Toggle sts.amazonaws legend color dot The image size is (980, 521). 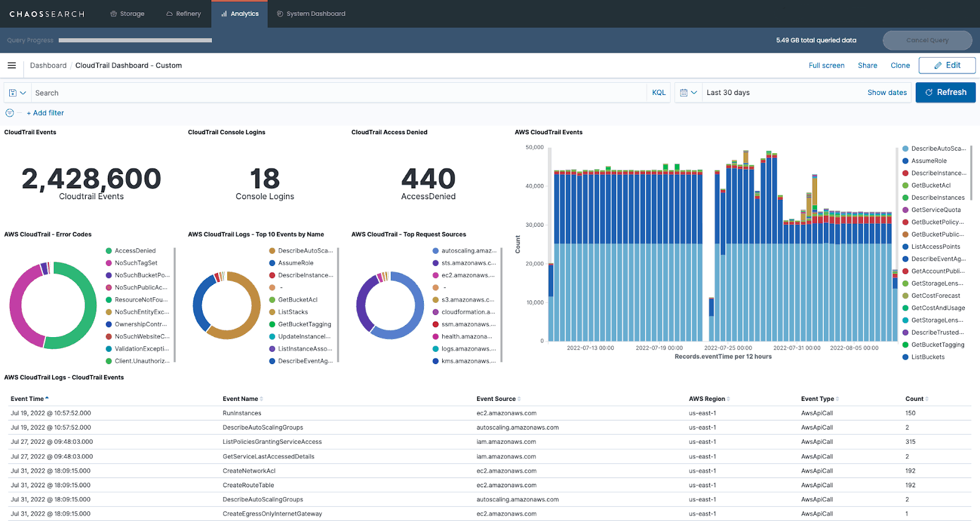(435, 263)
